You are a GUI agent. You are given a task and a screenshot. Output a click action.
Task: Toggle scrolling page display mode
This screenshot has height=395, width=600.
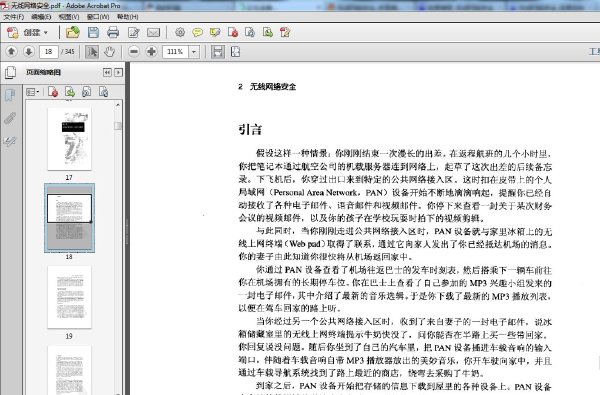pyautogui.click(x=218, y=52)
